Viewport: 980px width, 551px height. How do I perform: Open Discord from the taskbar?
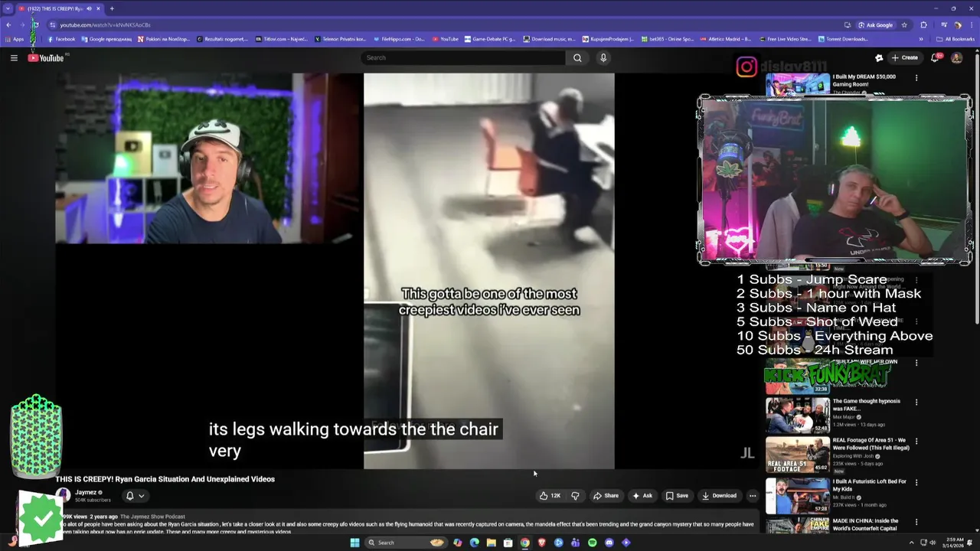click(609, 543)
